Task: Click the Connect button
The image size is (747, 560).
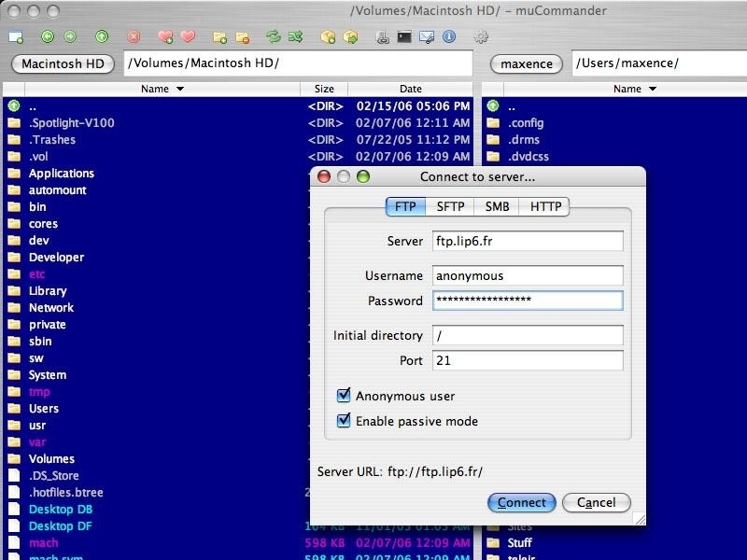Action: click(x=522, y=503)
